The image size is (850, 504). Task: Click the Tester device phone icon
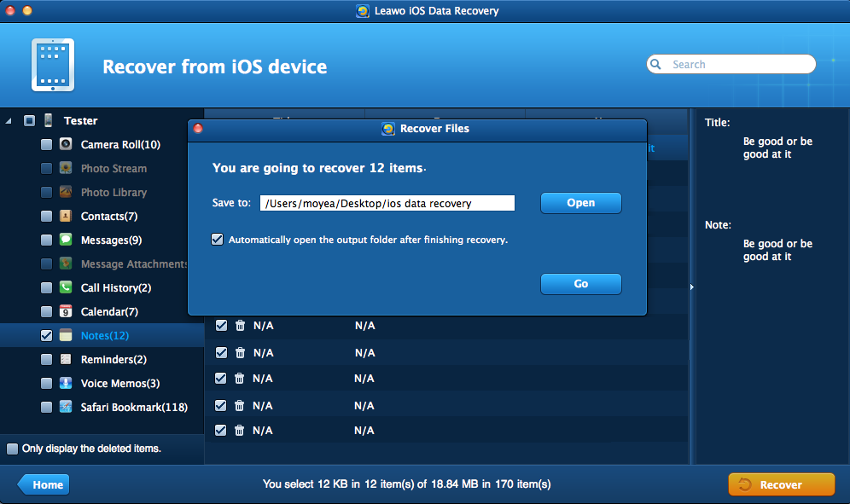click(49, 120)
